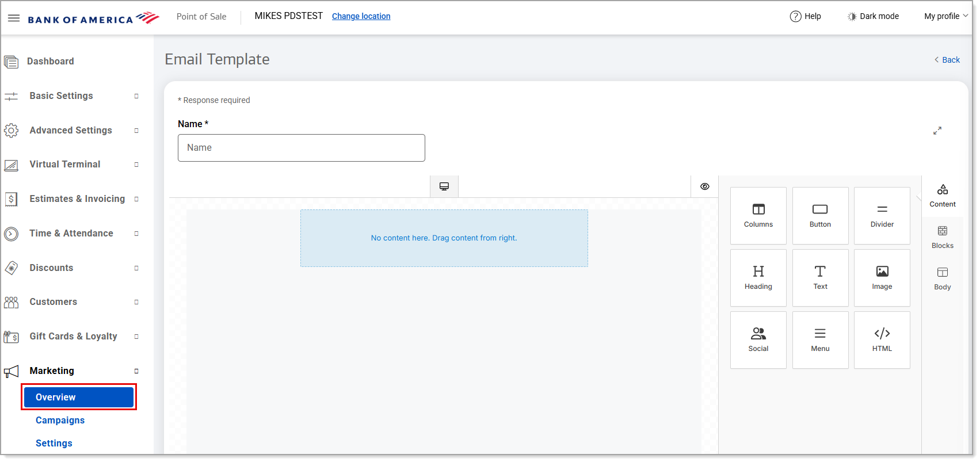Viewport: 980px width, 462px height.
Task: Open Basic Settings menu item
Action: [61, 96]
